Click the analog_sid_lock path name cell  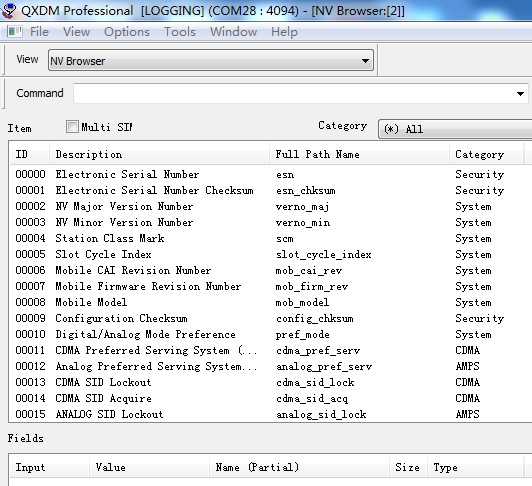pos(321,415)
